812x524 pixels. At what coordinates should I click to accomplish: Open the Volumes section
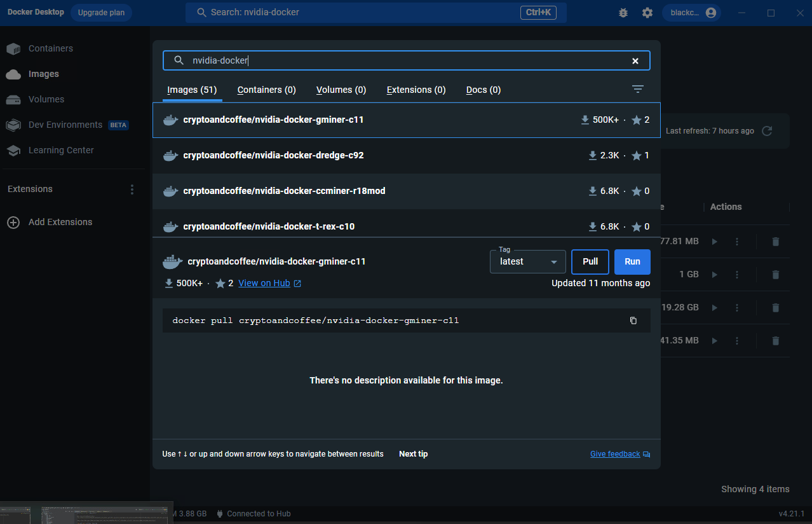click(46, 99)
